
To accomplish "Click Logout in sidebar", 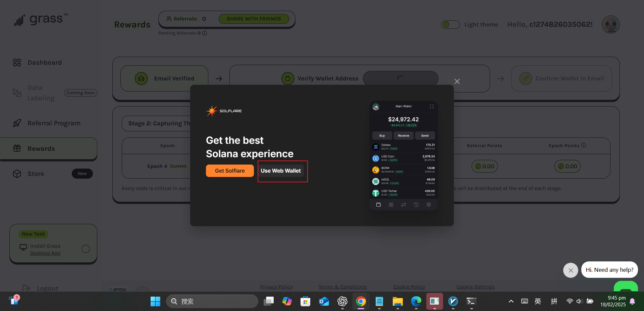I will coord(40,288).
